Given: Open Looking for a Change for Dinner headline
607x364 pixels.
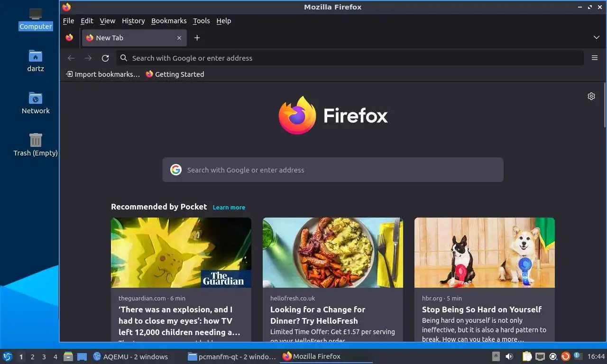Looking at the screenshot, I should pos(318,315).
